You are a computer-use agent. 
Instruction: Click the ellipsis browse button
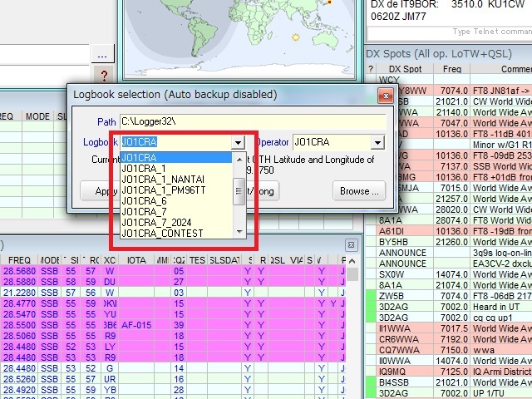(101, 56)
